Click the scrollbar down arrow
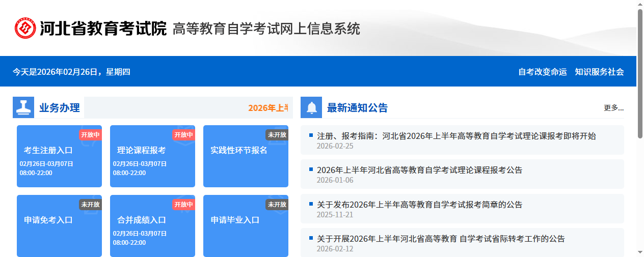The image size is (644, 257). [640, 252]
